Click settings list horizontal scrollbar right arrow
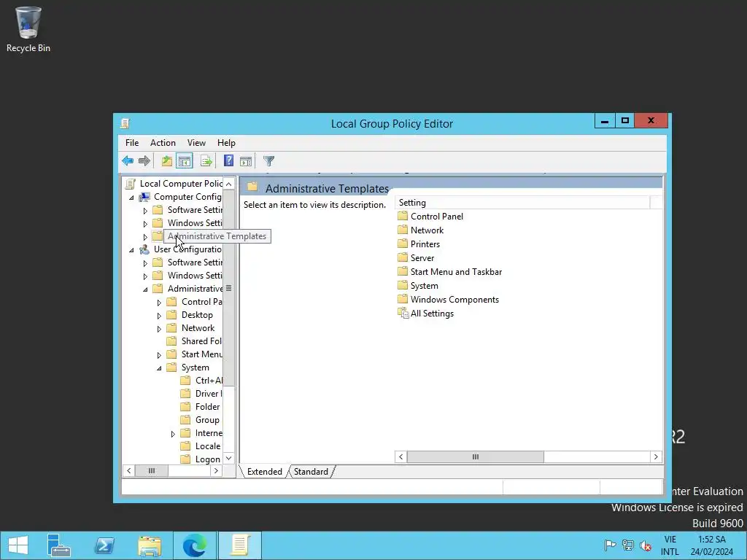 click(x=656, y=456)
